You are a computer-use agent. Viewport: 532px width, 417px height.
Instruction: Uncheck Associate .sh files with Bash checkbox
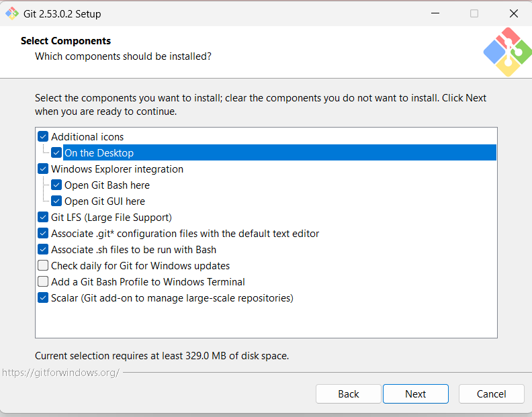[x=43, y=249]
